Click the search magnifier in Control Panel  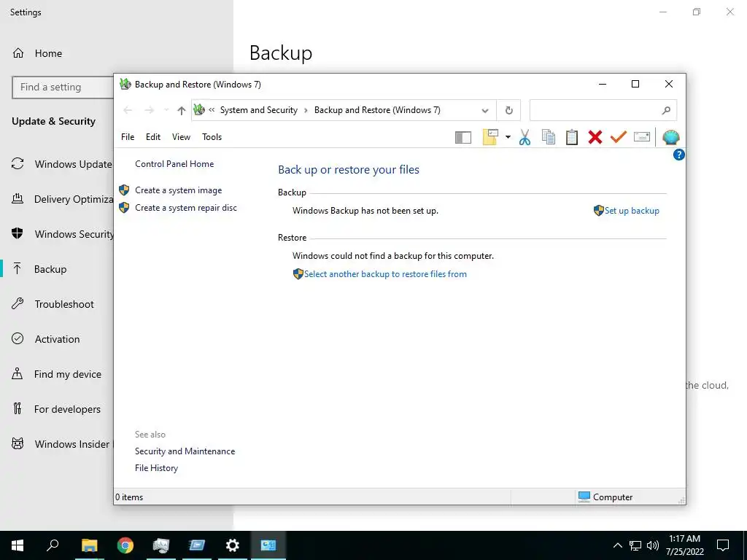pos(666,111)
